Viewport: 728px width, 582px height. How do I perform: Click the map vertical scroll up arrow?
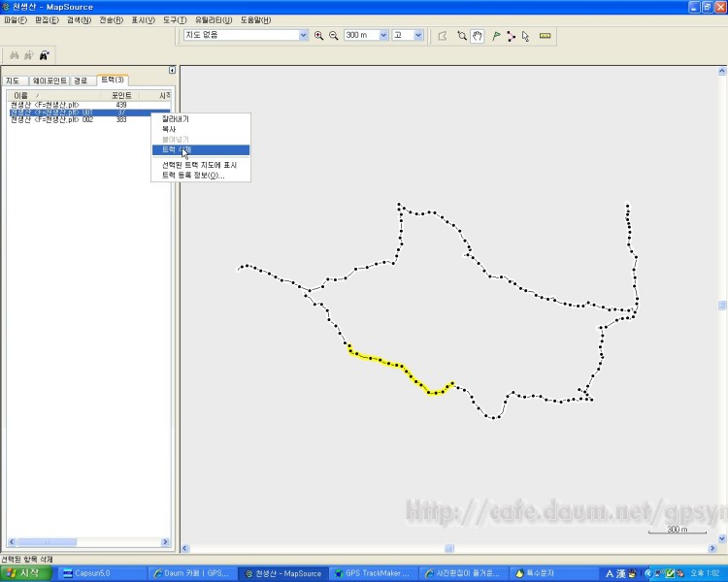pos(722,71)
